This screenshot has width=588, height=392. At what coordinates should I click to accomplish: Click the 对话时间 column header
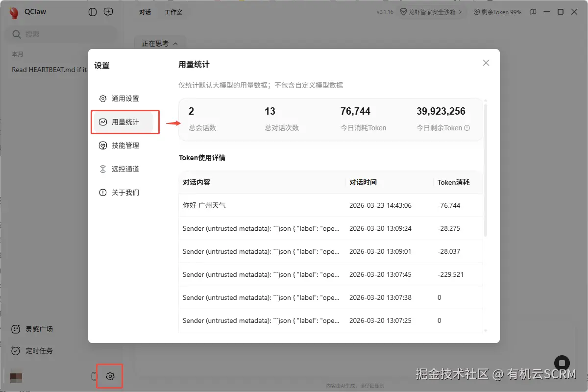pos(363,182)
